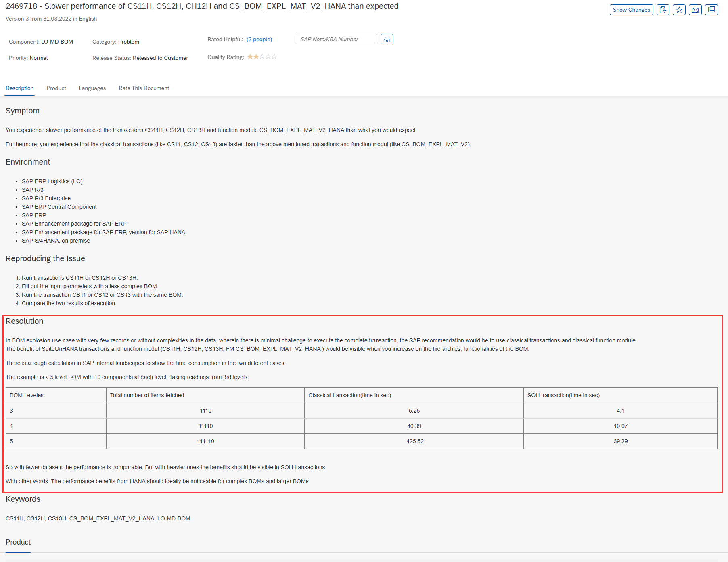Copy the note using the copy icon

click(711, 10)
